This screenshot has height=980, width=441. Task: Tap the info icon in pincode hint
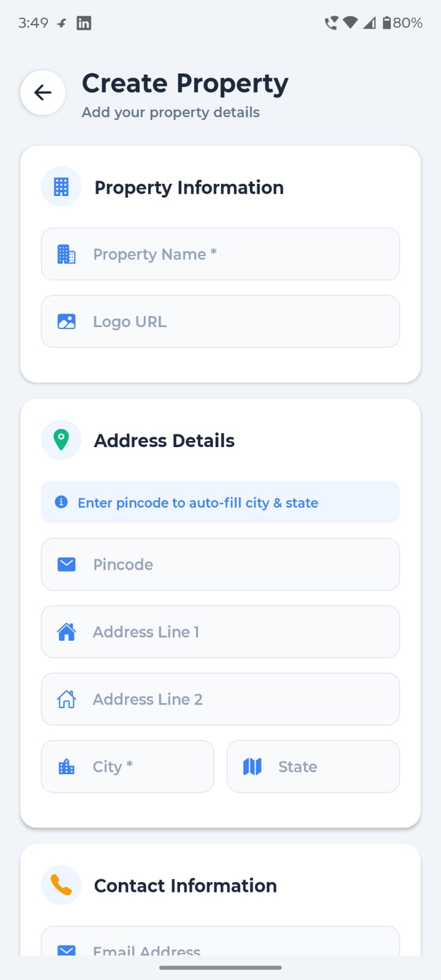pos(61,502)
